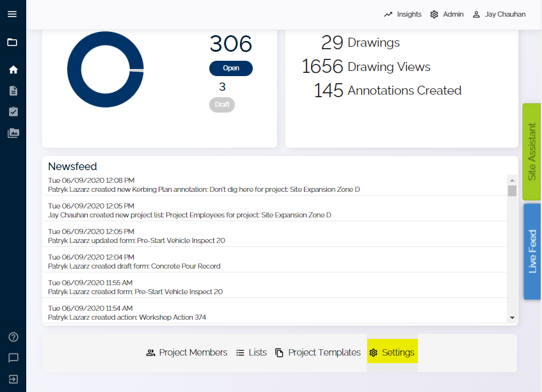
Task: Select the Projects folder icon in sidebar
Action: pyautogui.click(x=13, y=43)
